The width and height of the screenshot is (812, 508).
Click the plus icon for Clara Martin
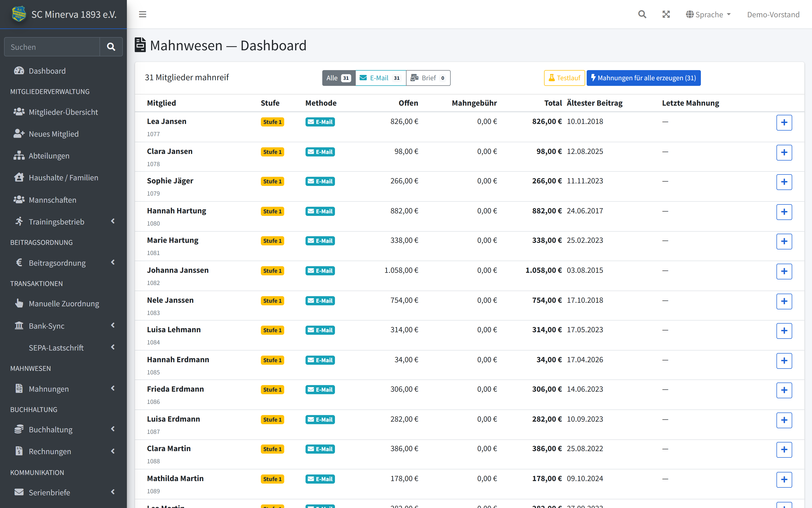click(x=784, y=450)
